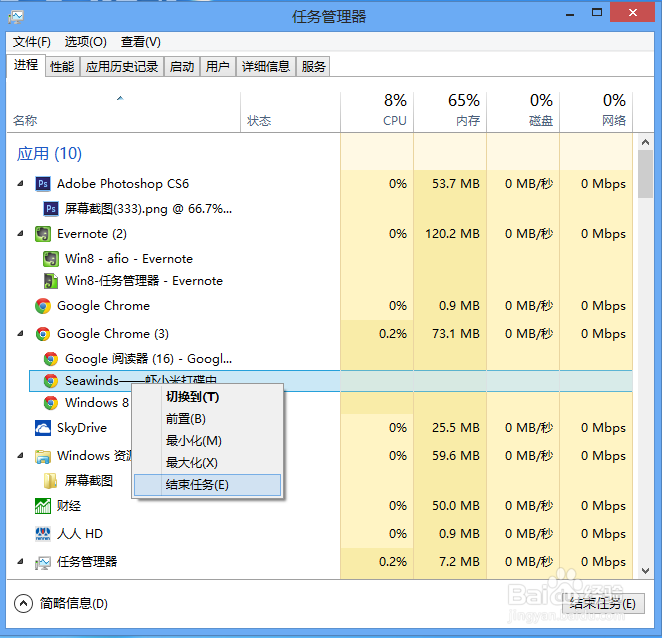Click the Evernote (2) elephant icon

pyautogui.click(x=43, y=234)
